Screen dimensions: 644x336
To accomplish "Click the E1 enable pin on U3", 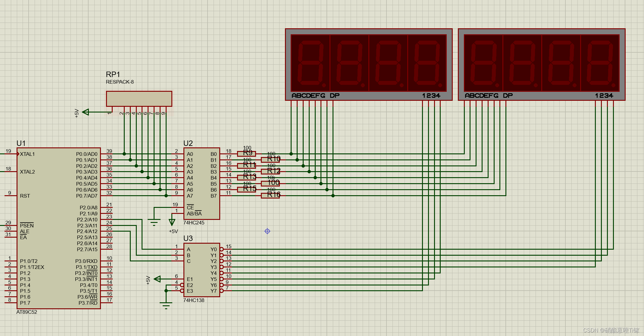I will (190, 279).
